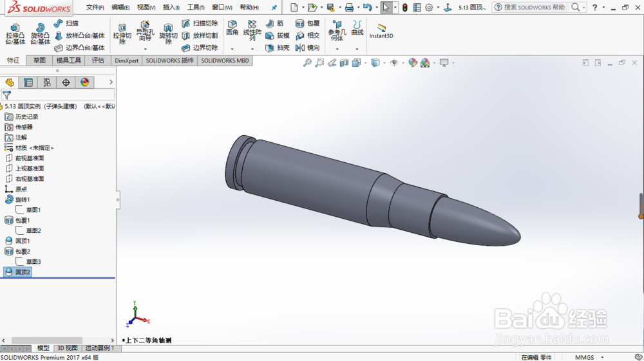Click the 镜向 mirror tool
Viewport: 644px width, 361px height.
[308, 48]
